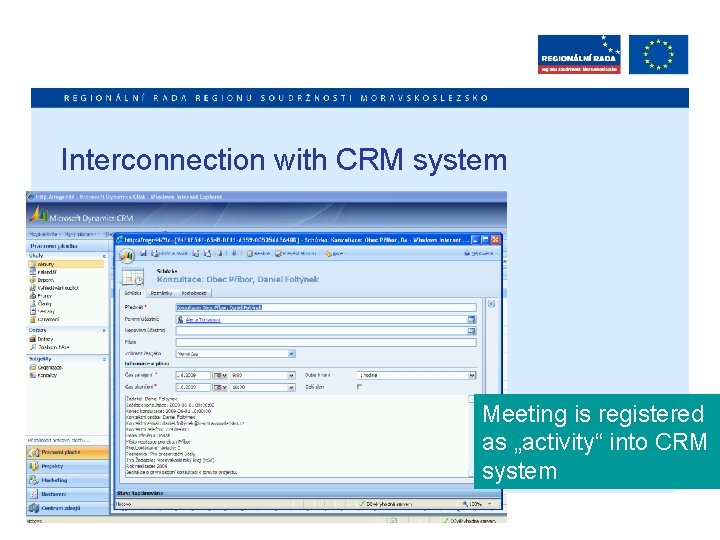Click the Regionální rada logo
This screenshot has height=540, width=720.
[579, 54]
